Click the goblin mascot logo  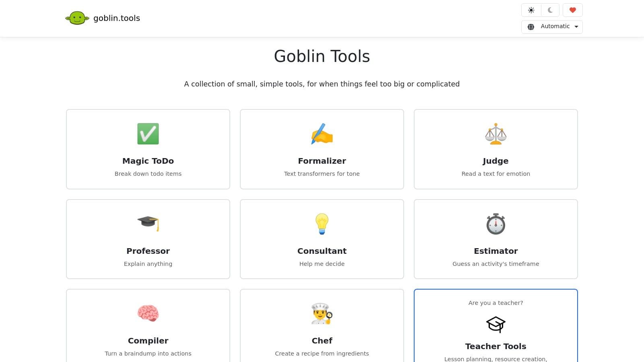[77, 18]
